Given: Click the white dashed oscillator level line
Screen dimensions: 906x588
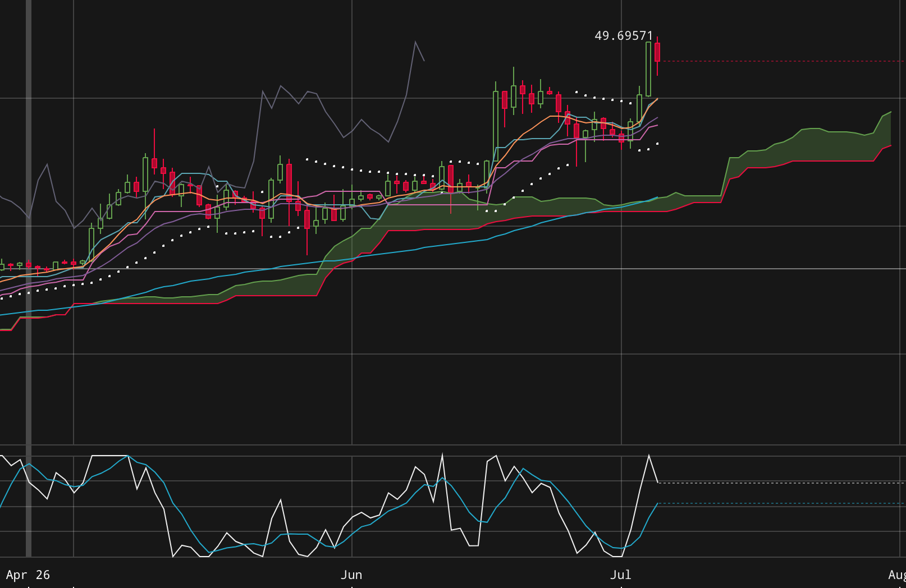Looking at the screenshot, I should point(781,483).
